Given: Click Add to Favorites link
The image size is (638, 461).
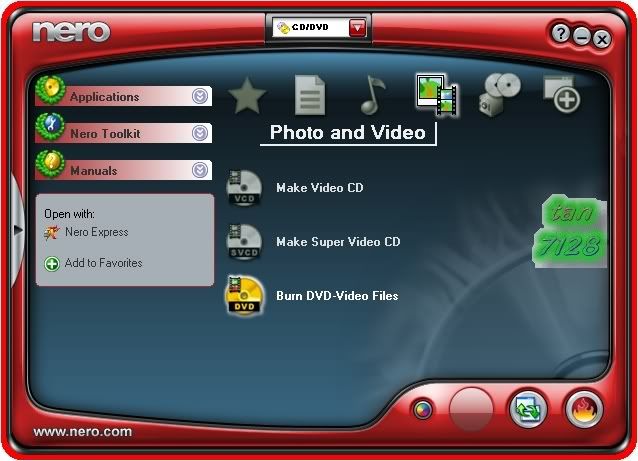Looking at the screenshot, I should pos(103,263).
